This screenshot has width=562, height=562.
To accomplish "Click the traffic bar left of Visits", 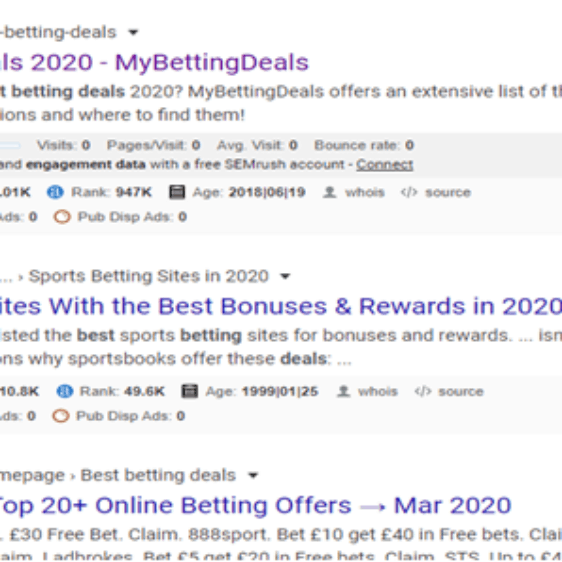I will click(x=10, y=145).
